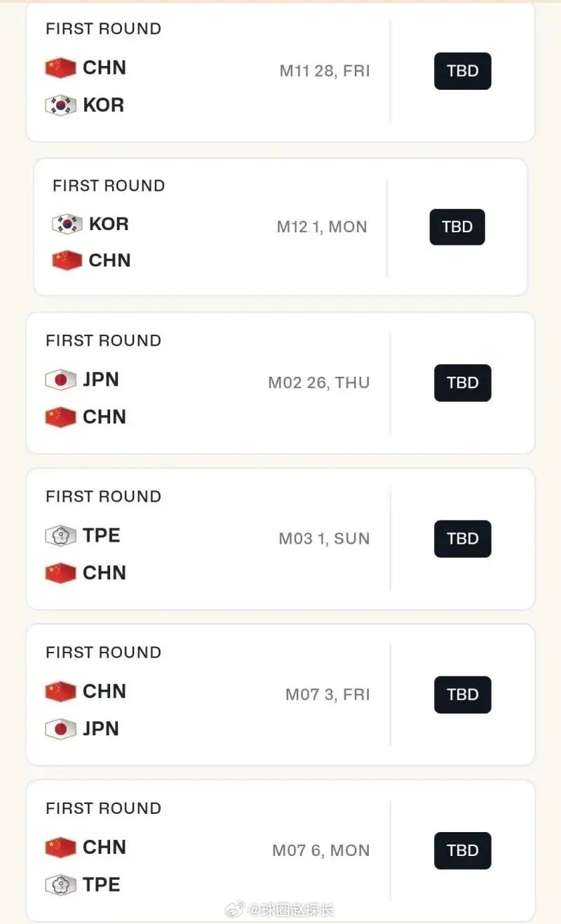The image size is (561, 924).
Task: Select TPE team name in M03 1 card
Action: click(x=102, y=535)
